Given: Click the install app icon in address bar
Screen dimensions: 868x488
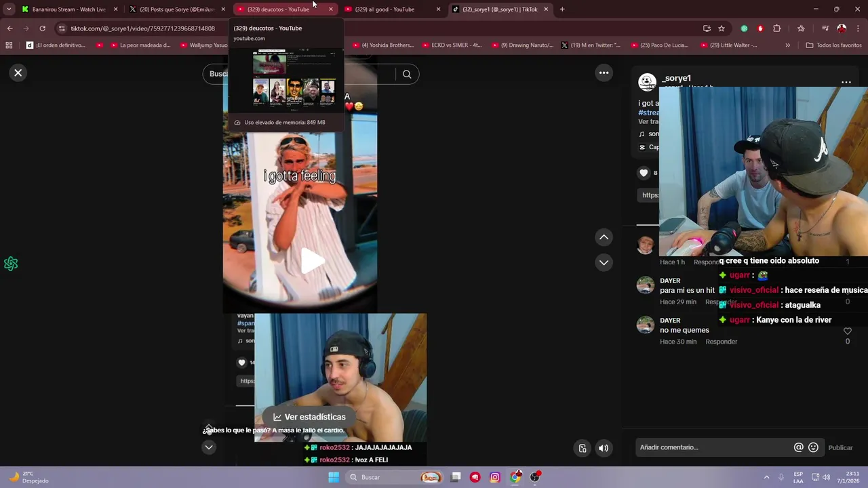Looking at the screenshot, I should (x=707, y=28).
